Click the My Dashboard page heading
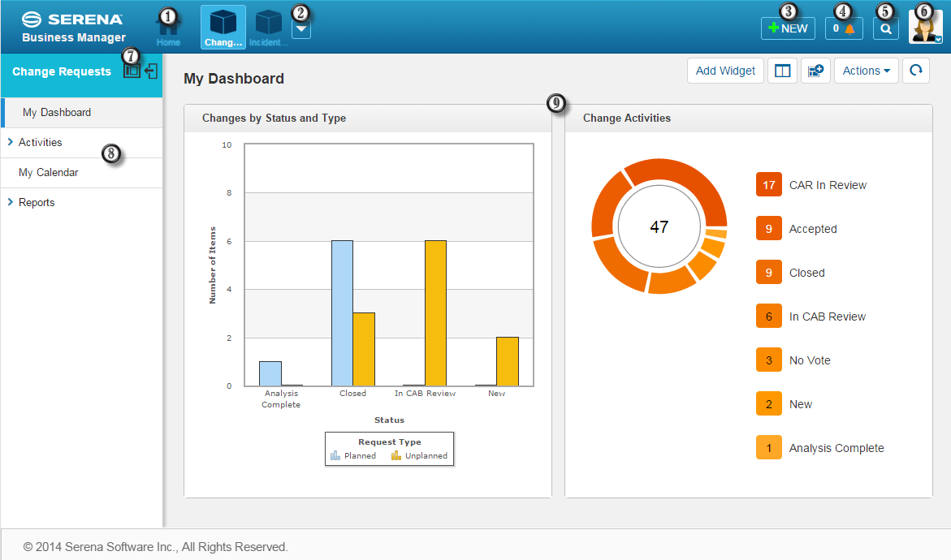Screen dimensions: 951x560 tap(234, 79)
